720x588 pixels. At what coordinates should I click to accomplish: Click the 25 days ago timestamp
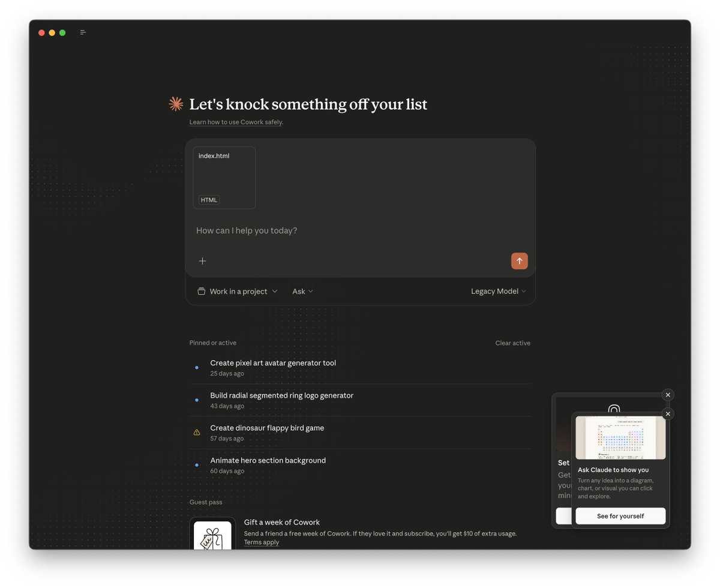click(227, 373)
